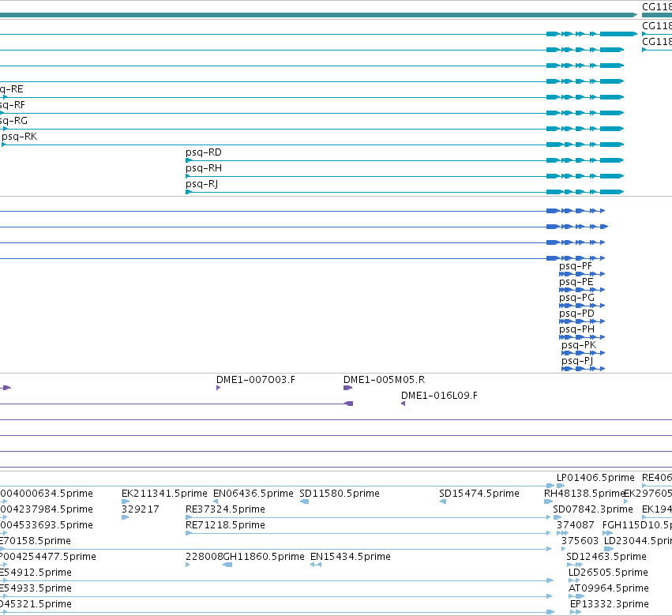Select the 375603 feature label
The height and width of the screenshot is (616, 672).
580,541
